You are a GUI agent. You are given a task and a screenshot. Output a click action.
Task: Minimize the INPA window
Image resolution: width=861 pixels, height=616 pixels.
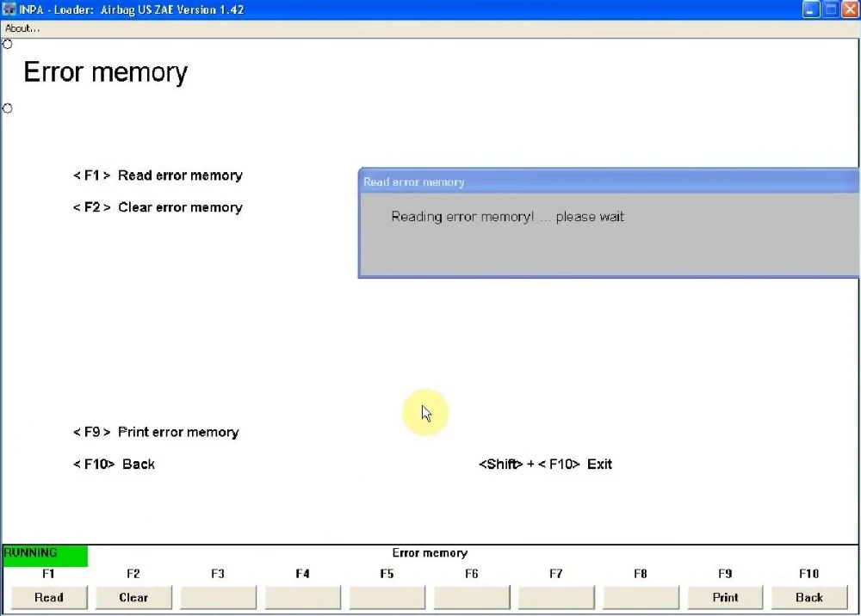point(810,9)
